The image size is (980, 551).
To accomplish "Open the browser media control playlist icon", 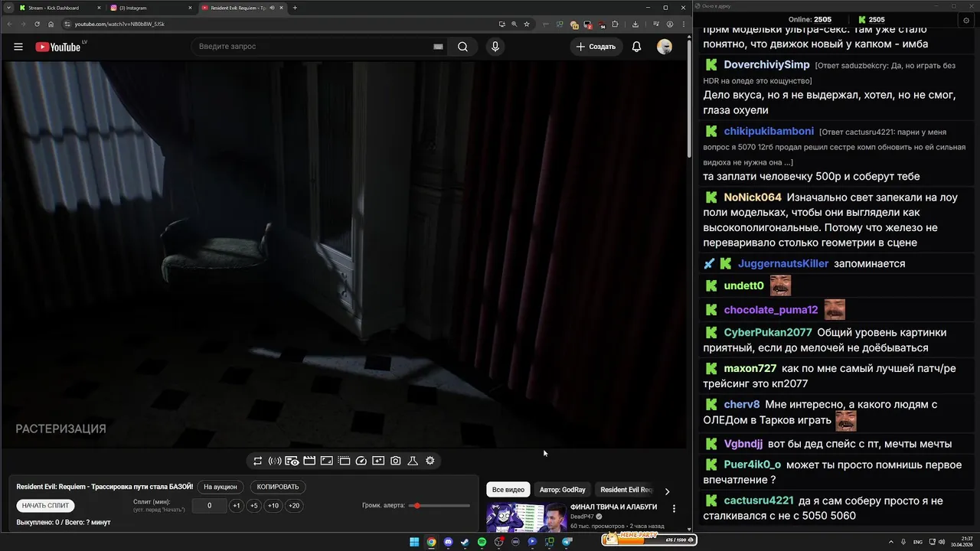I will coord(655,24).
